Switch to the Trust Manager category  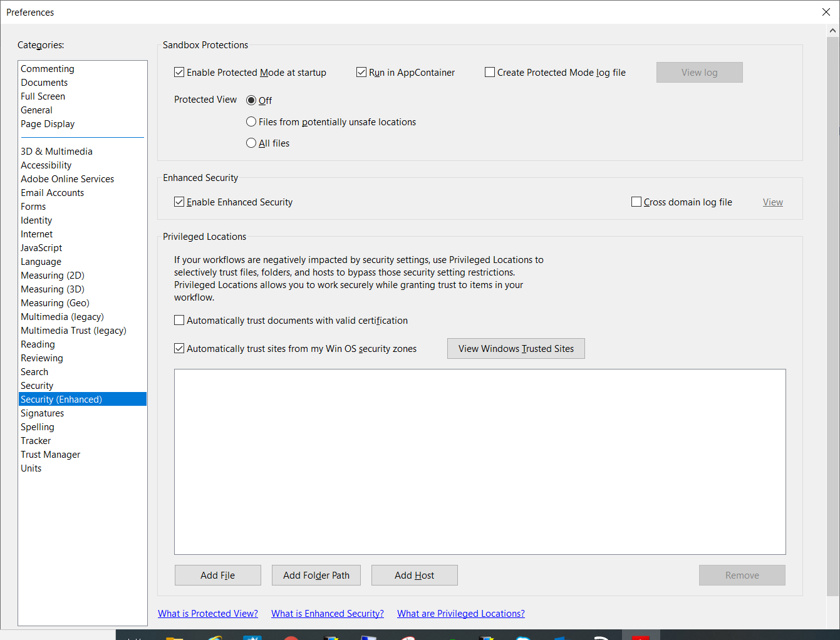click(x=50, y=454)
